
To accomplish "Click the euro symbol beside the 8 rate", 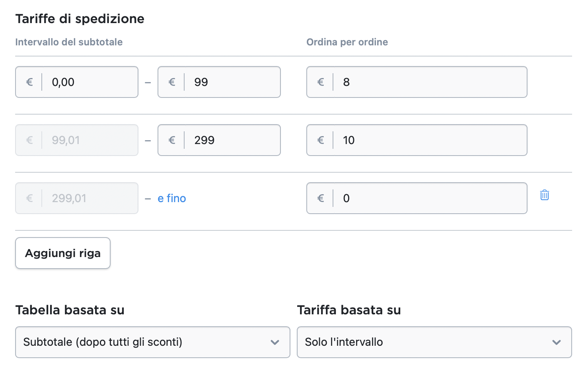I will [320, 82].
